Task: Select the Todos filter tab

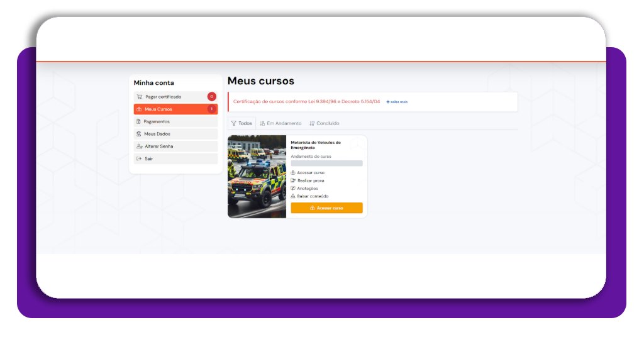Action: click(x=241, y=123)
